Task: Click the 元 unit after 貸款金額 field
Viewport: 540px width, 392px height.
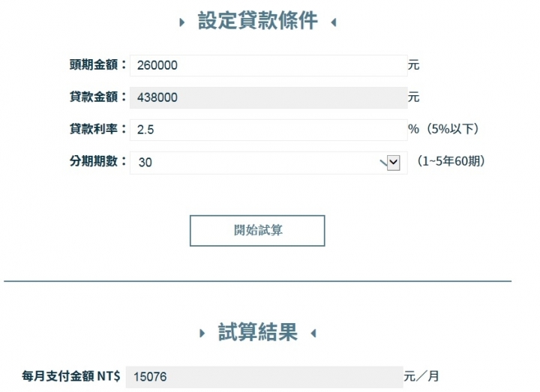Action: [x=413, y=97]
